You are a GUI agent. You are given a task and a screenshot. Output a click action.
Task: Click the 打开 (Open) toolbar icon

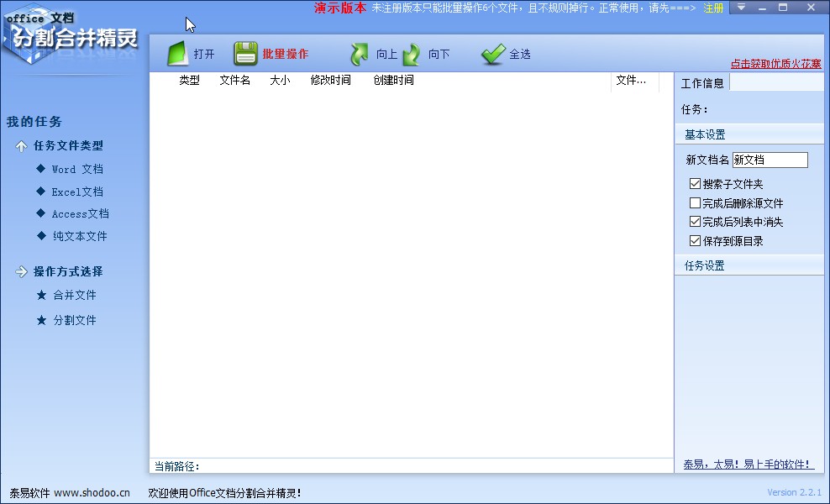[177, 52]
